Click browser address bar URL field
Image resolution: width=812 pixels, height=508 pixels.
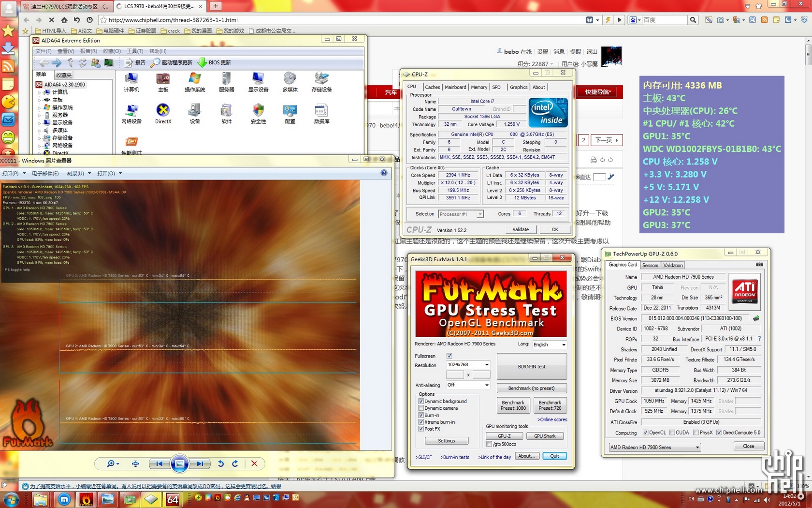341,20
